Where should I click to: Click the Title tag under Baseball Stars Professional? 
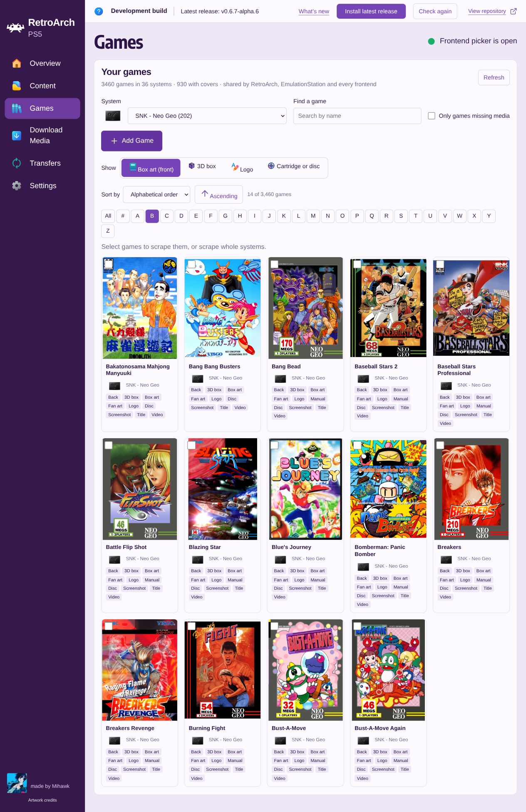pyautogui.click(x=488, y=415)
